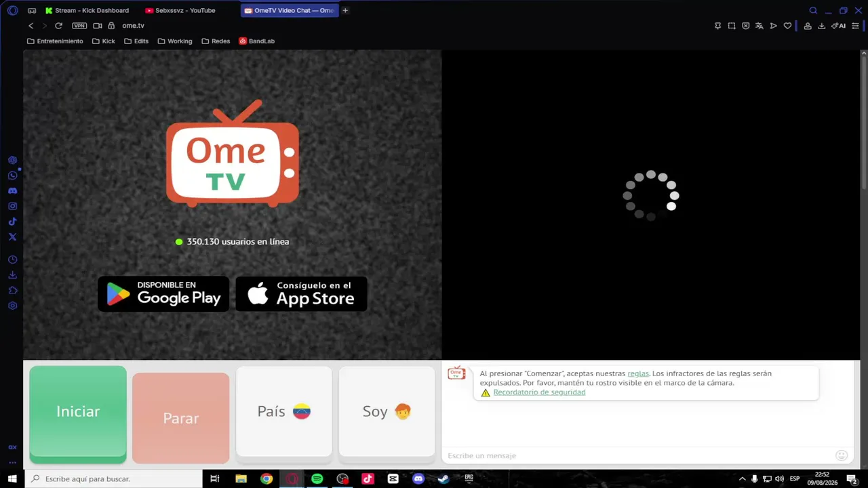Click the taskbar volume speaker icon
Screen dimensions: 868x488
(x=779, y=479)
